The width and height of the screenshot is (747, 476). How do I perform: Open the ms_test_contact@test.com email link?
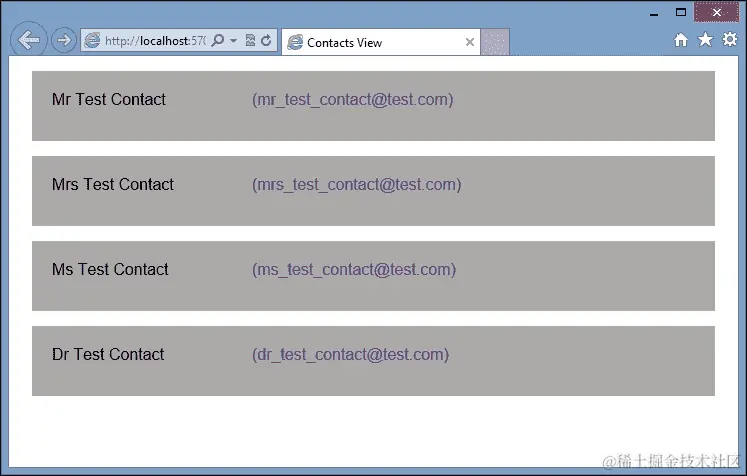[354, 270]
